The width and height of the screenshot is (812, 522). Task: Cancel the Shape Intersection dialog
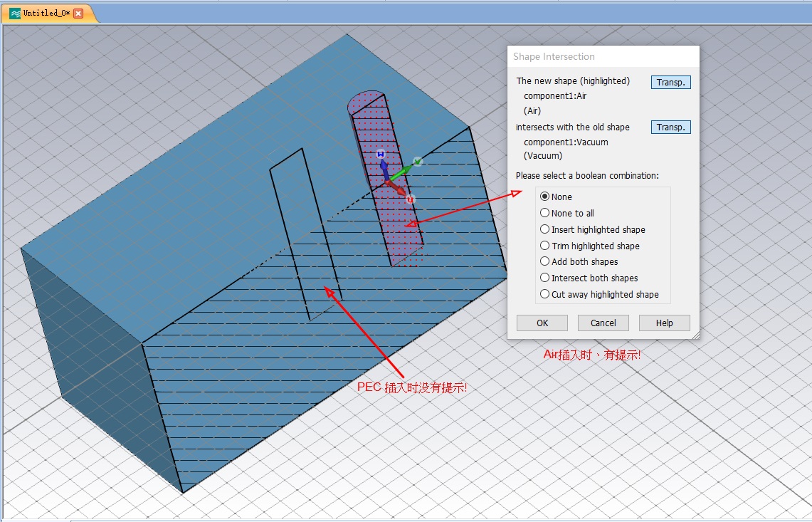point(603,323)
